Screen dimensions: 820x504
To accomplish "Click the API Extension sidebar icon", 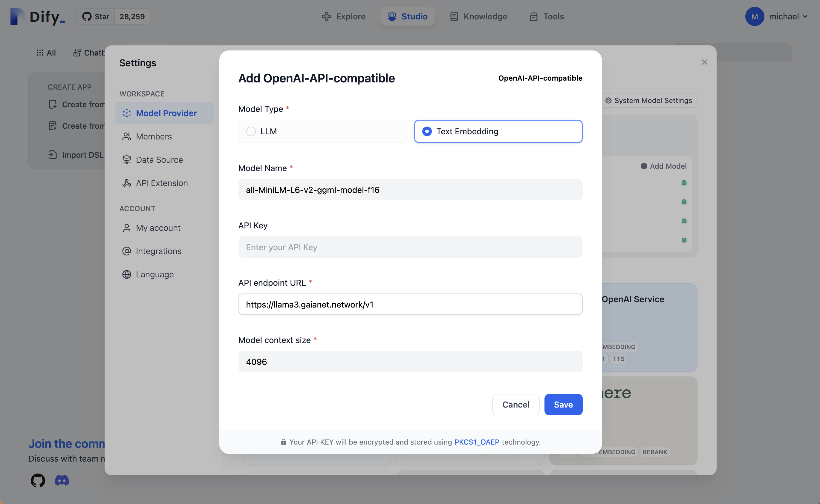I will (x=126, y=183).
